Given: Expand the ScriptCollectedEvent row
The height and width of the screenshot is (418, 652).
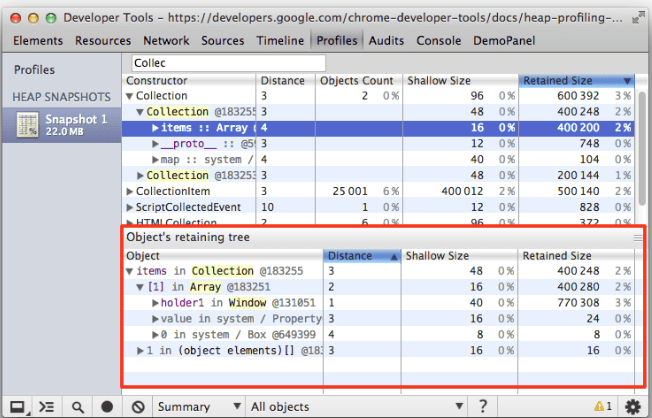Looking at the screenshot, I should pyautogui.click(x=129, y=207).
